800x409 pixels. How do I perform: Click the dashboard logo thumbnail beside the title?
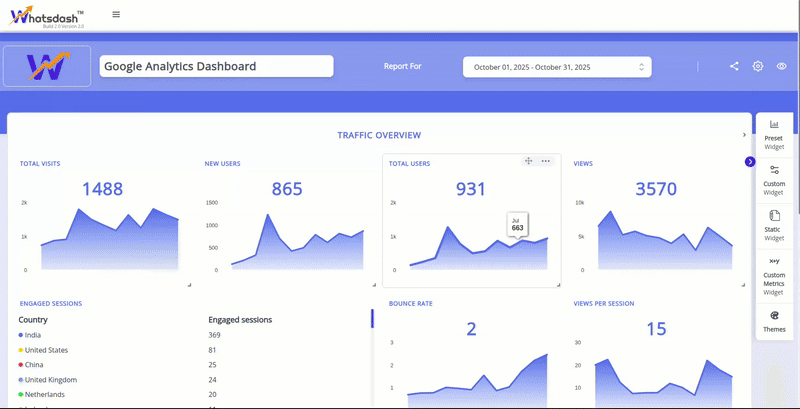47,67
